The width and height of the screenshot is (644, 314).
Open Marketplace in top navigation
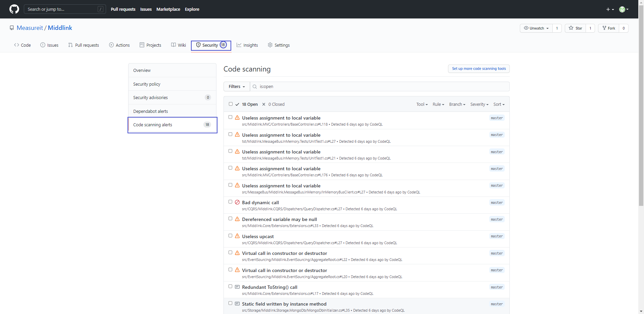(168, 9)
